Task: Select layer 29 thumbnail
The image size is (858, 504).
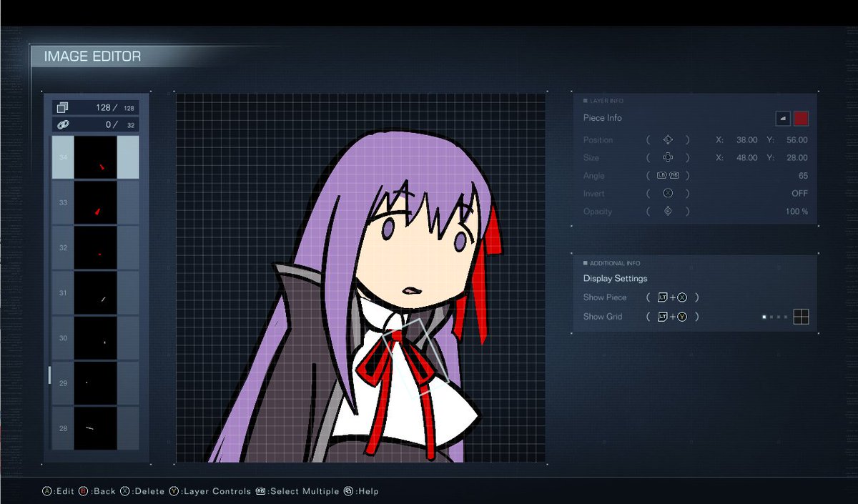Action: 95,382
